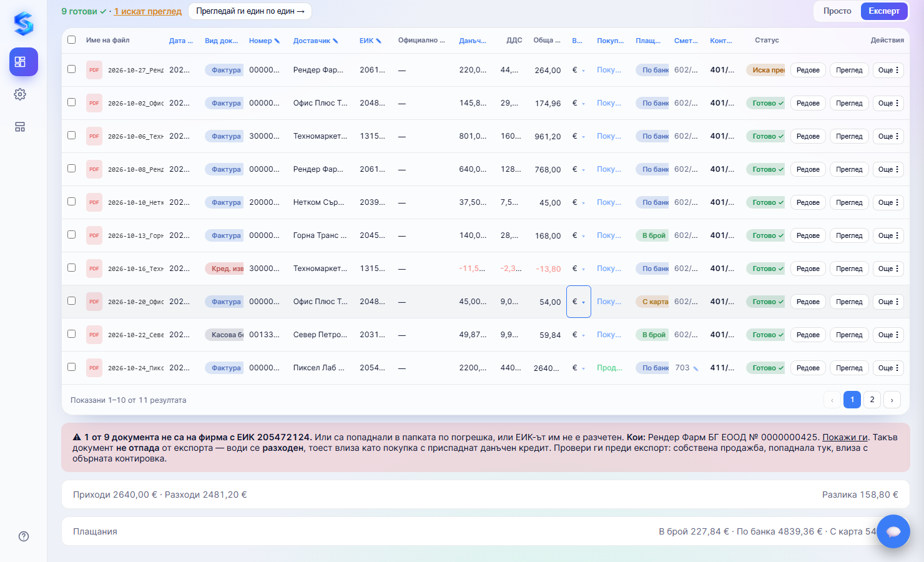The image size is (924, 562).
Task: Open currency dropdown in Офис Плюс 54,00 row
Action: pos(579,302)
